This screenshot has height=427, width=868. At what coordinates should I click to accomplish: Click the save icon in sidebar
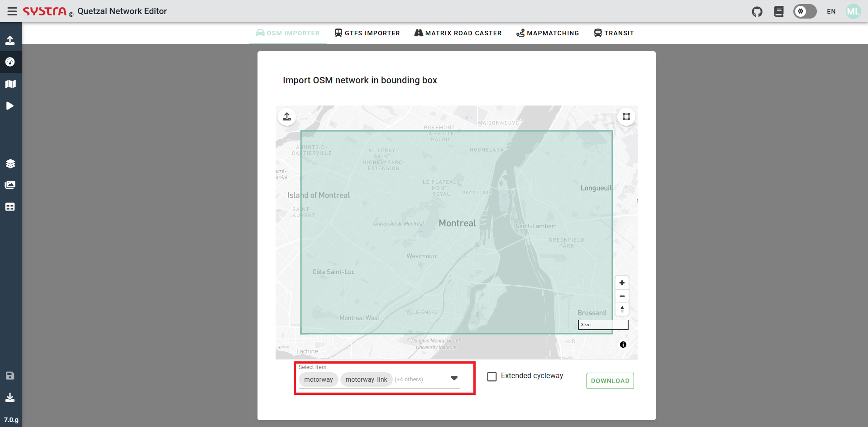coord(10,375)
